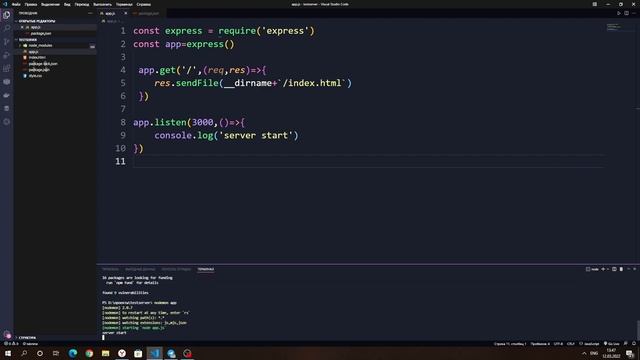Click line and column indicator in status bar
Screen dimensions: 640x360
[x=510, y=344]
